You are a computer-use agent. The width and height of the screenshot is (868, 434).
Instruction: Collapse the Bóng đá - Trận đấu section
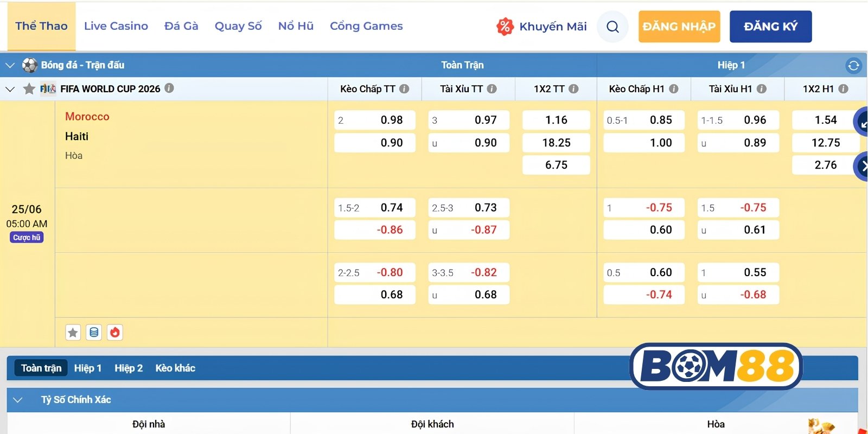tap(10, 65)
